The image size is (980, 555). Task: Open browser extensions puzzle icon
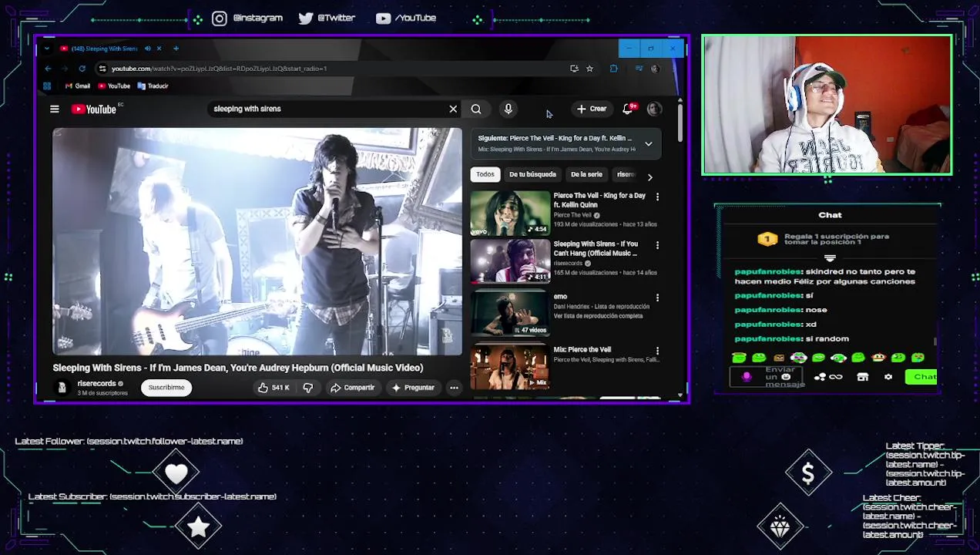click(x=613, y=69)
